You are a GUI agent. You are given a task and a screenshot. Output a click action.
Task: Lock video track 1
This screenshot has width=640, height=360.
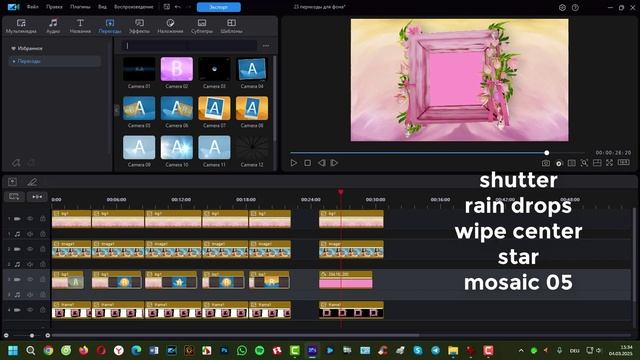point(42,219)
